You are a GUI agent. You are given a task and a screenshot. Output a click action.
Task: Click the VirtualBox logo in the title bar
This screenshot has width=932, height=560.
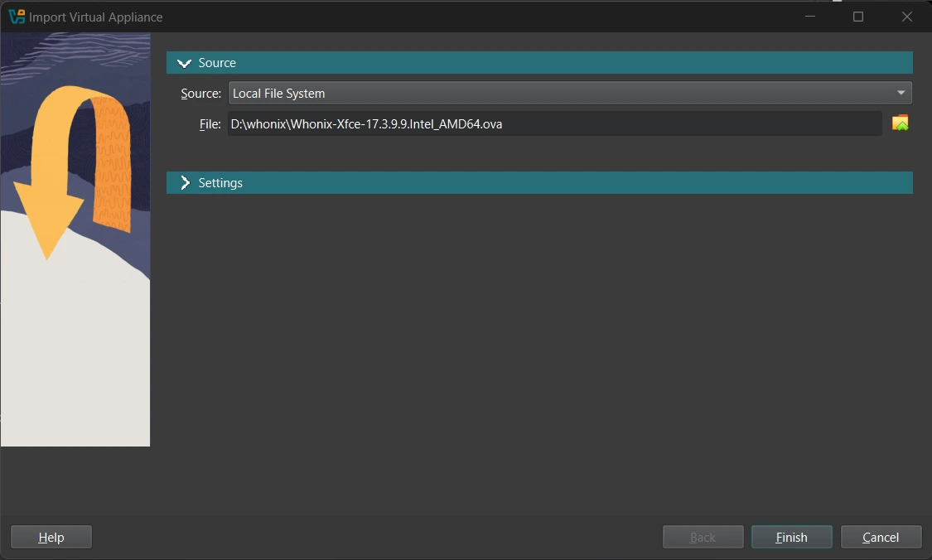pos(17,17)
